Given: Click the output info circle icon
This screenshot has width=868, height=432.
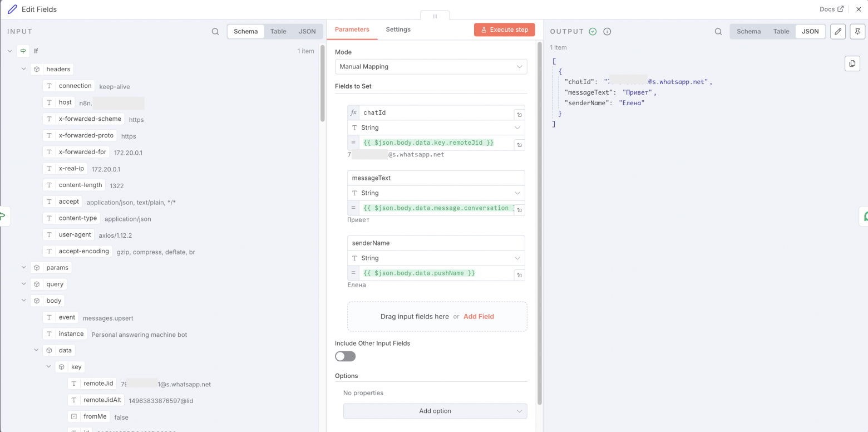Looking at the screenshot, I should (x=607, y=32).
